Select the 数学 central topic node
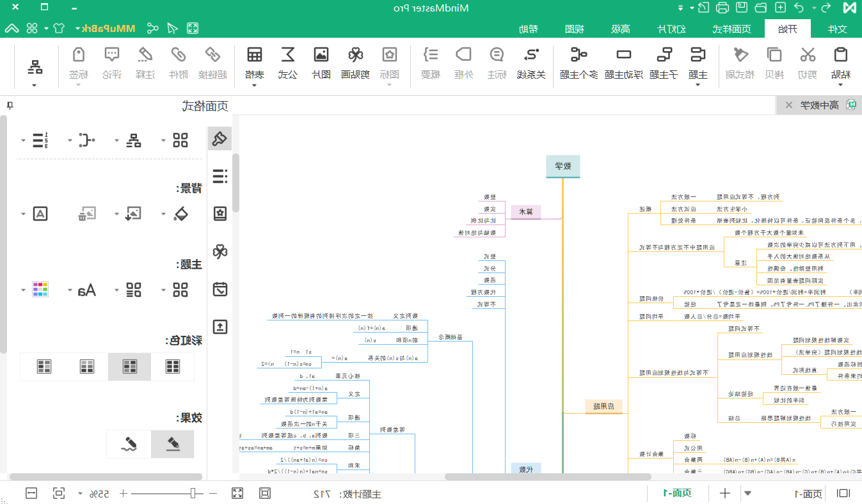The height and width of the screenshot is (504, 862). click(563, 166)
